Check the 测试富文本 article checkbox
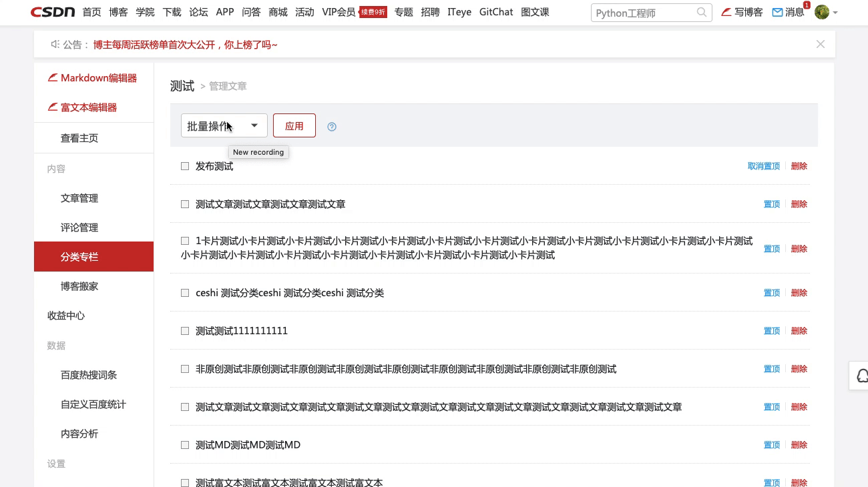Screen dimensions: 868x487 (x=185, y=482)
